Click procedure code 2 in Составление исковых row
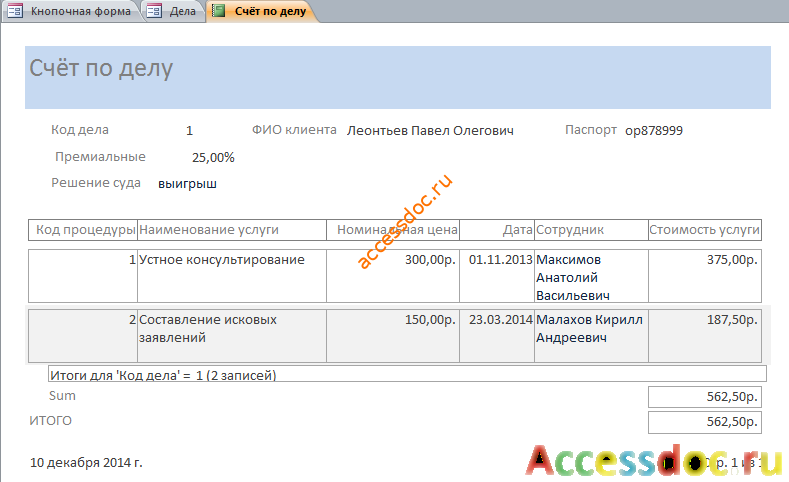The height and width of the screenshot is (482, 789). 83,336
